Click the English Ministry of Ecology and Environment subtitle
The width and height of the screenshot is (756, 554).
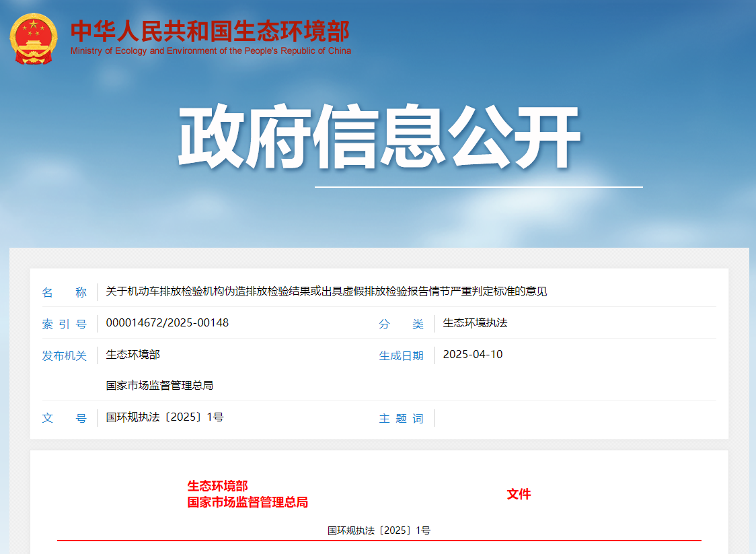click(x=211, y=50)
